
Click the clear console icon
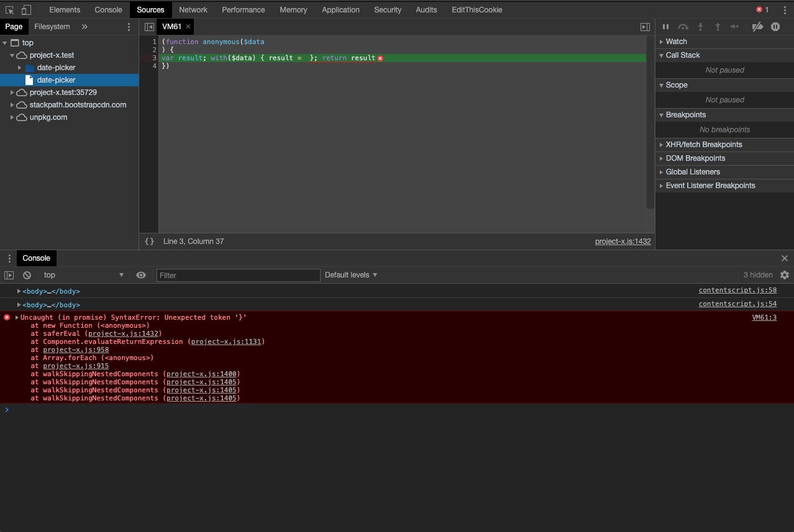click(26, 275)
